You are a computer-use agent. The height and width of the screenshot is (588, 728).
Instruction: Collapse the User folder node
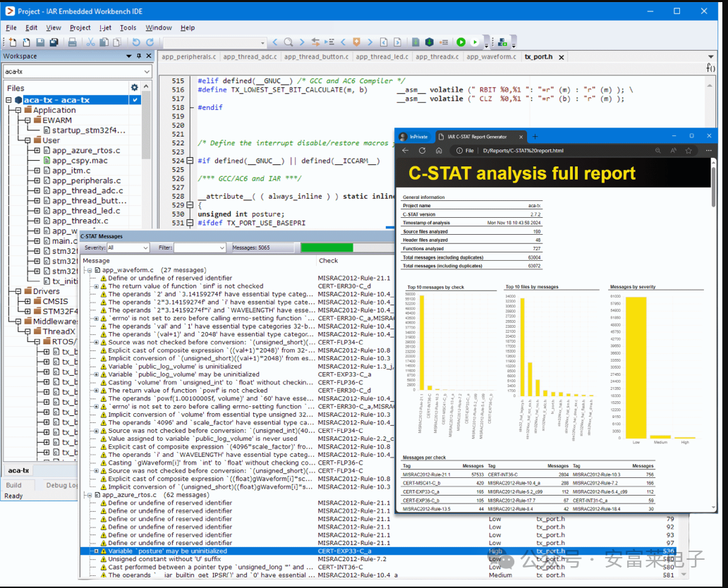pos(28,140)
